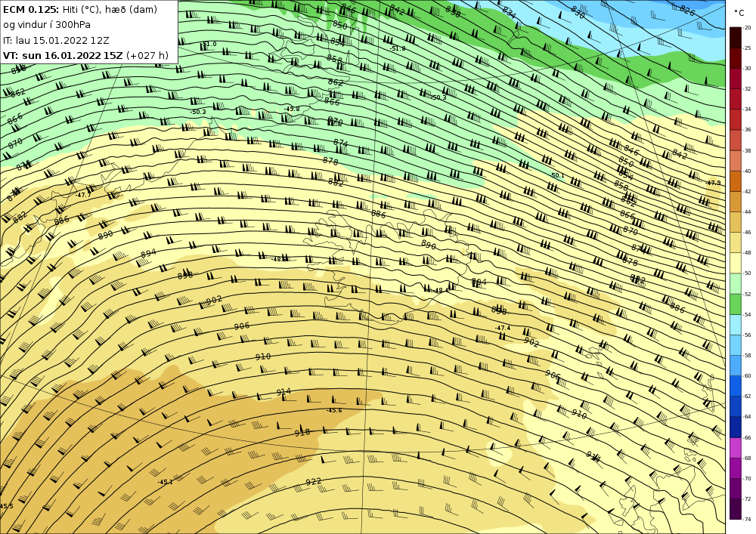The height and width of the screenshot is (534, 756).
Task: Click the color scale swatch between -30 and -32
Action: coord(736,79)
